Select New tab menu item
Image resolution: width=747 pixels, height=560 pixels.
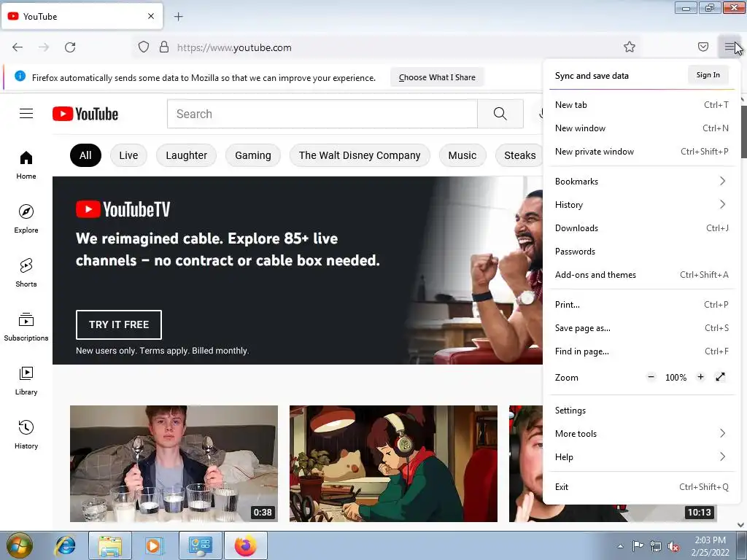[x=642, y=105]
